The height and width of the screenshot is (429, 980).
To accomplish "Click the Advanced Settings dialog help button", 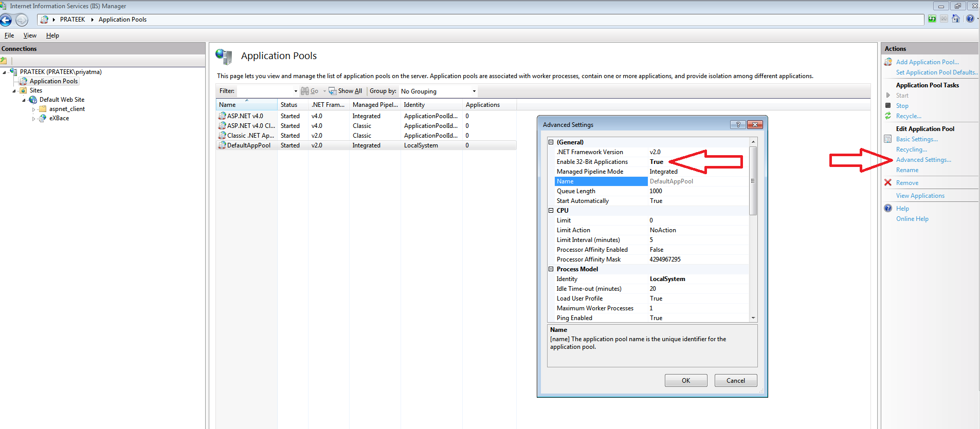I will click(x=738, y=124).
